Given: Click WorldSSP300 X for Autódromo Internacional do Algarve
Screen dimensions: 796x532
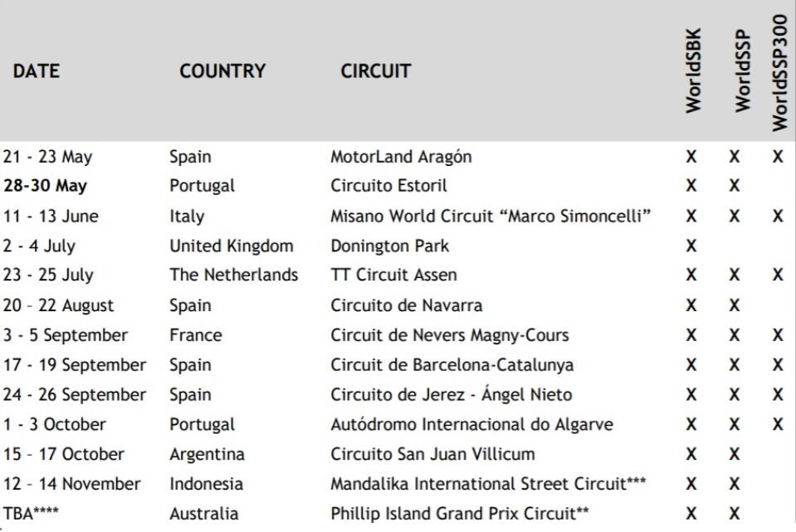Looking at the screenshot, I should (778, 424).
